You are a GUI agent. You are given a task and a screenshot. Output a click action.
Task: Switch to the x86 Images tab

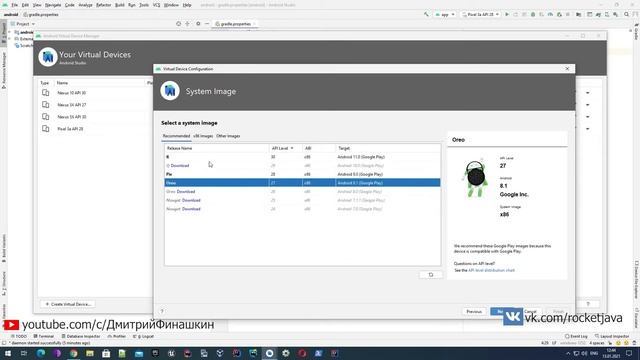point(203,136)
